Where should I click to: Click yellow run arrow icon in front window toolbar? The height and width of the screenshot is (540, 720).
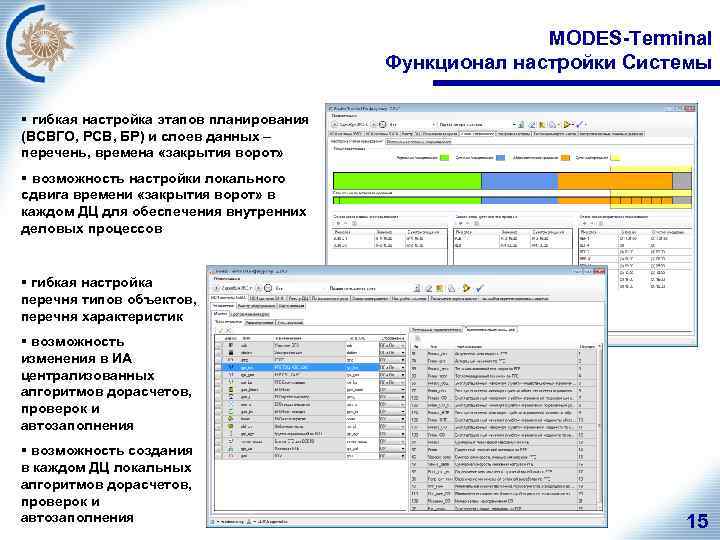(467, 288)
